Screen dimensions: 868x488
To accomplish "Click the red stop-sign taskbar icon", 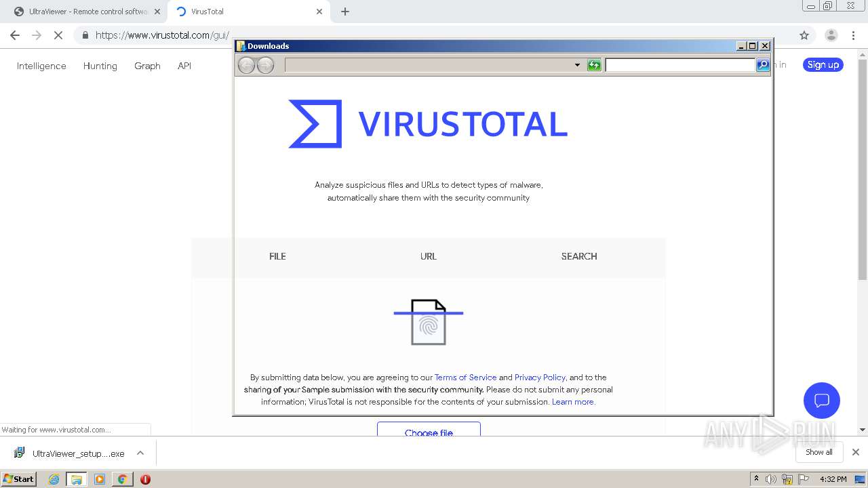I will [145, 479].
